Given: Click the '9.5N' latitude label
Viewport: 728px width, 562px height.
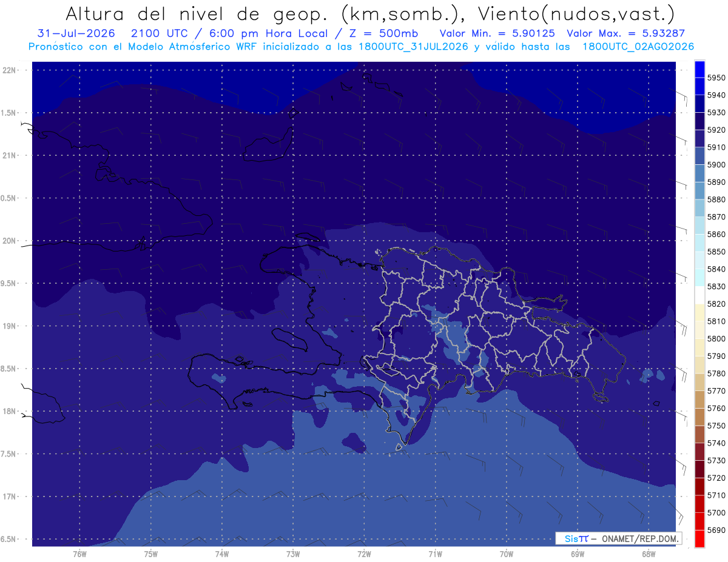Looking at the screenshot, I should coord(8,283).
